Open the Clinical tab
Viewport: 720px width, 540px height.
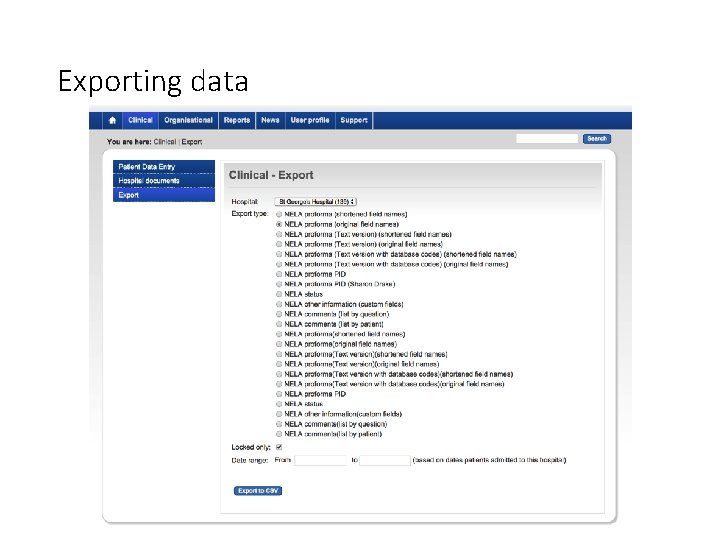point(141,120)
